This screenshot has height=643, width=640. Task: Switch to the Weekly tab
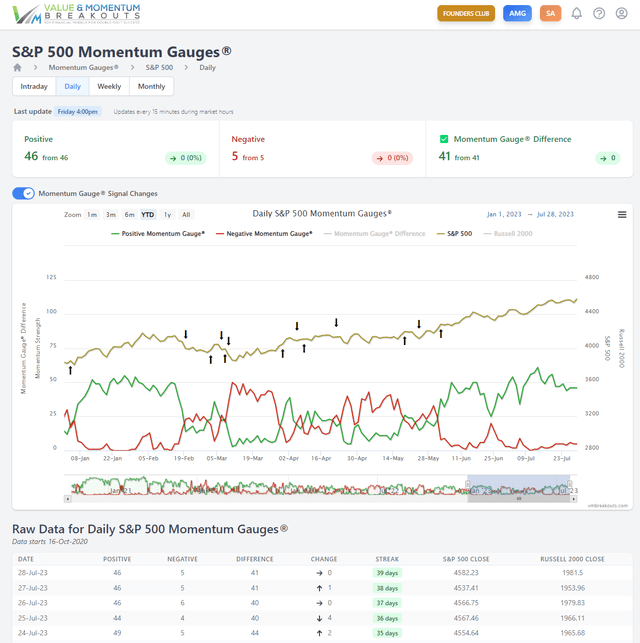(109, 87)
